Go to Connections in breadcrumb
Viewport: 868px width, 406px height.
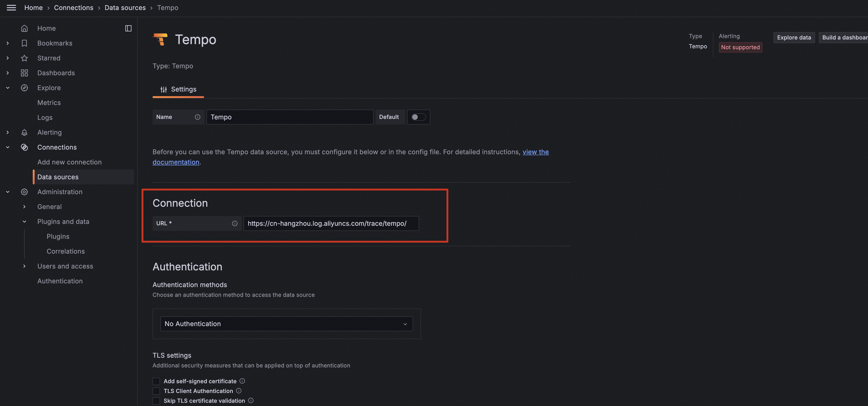click(73, 7)
